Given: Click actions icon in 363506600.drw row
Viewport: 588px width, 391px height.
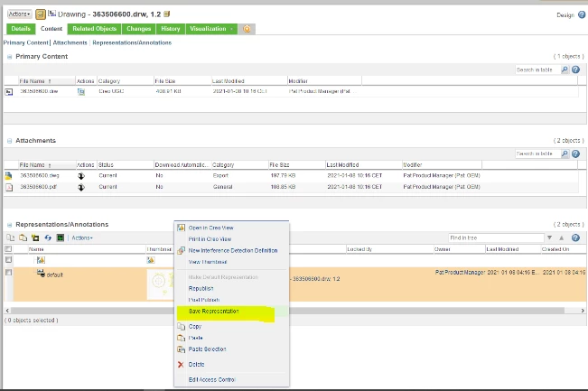Looking at the screenshot, I should coord(81,91).
